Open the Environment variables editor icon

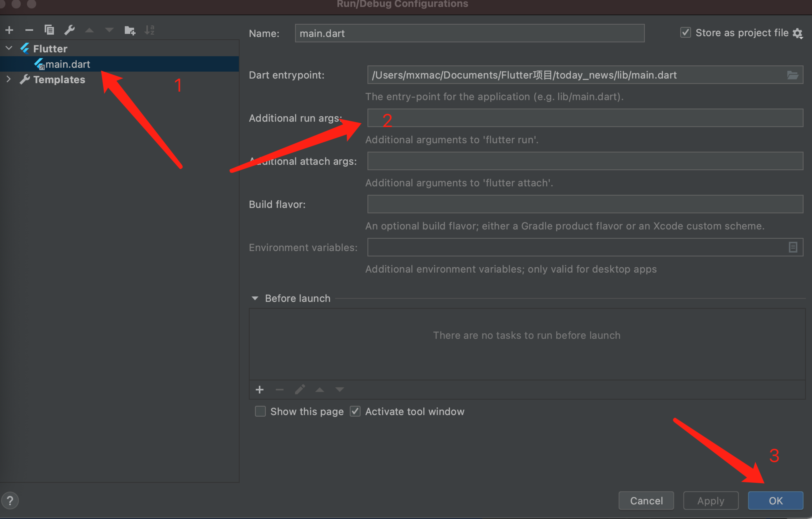coord(793,247)
